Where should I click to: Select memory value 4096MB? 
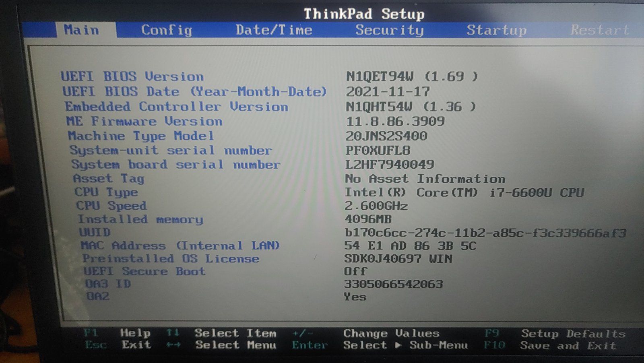368,219
